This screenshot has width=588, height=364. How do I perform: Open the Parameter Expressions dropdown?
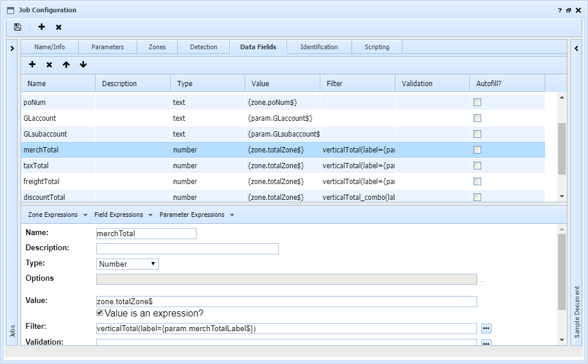point(196,215)
